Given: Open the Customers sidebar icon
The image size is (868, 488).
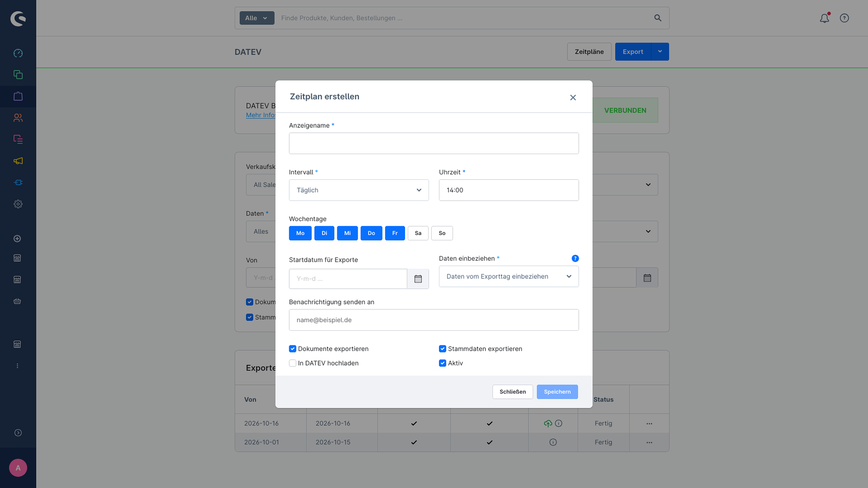Looking at the screenshot, I should coord(18,118).
